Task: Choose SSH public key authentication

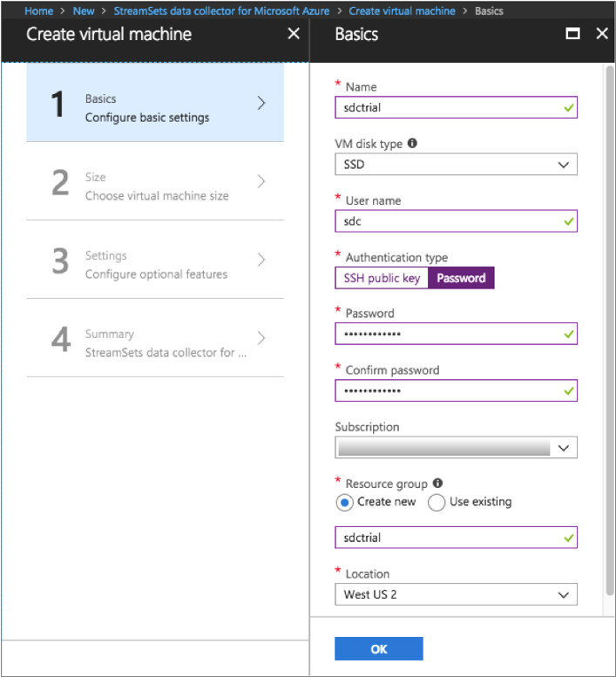Action: coord(382,278)
